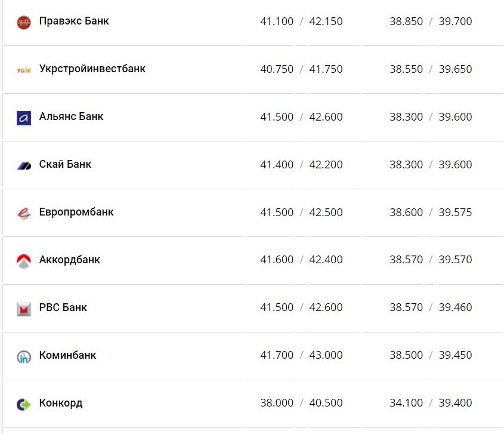Click the Коминбанк logo icon
This screenshot has height=434, width=504.
[x=24, y=357]
